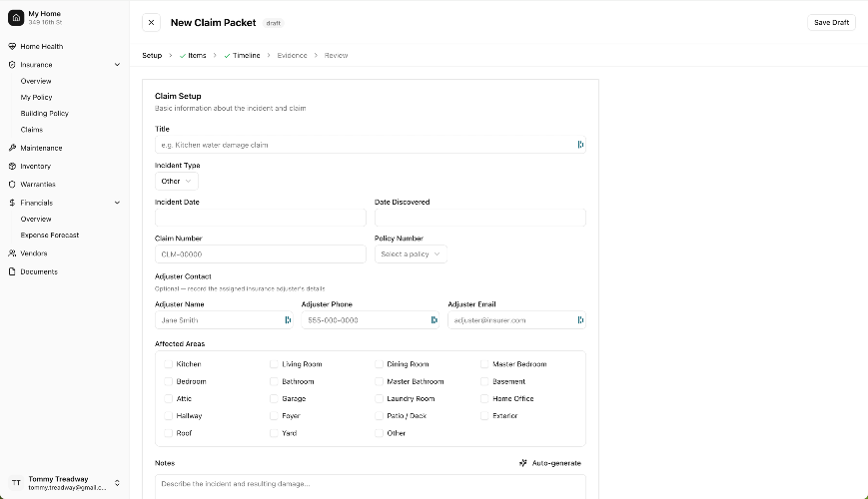Click the Documents file icon
This screenshot has width=868, height=499.
pyautogui.click(x=12, y=271)
